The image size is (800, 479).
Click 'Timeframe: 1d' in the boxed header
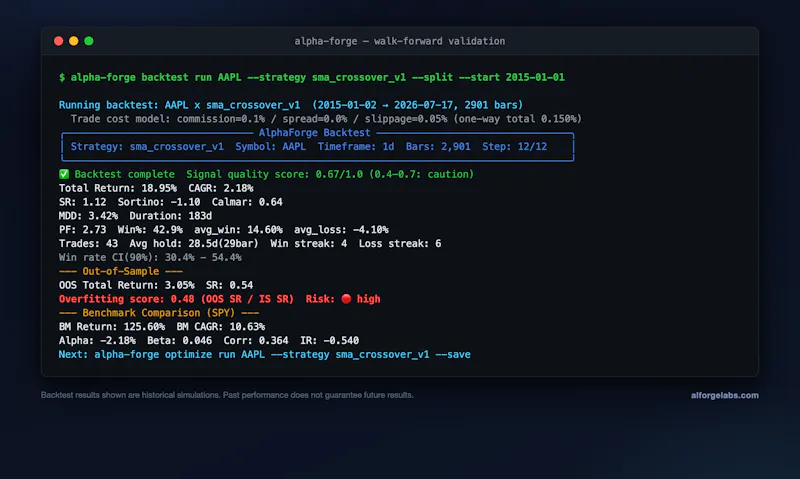coord(356,146)
